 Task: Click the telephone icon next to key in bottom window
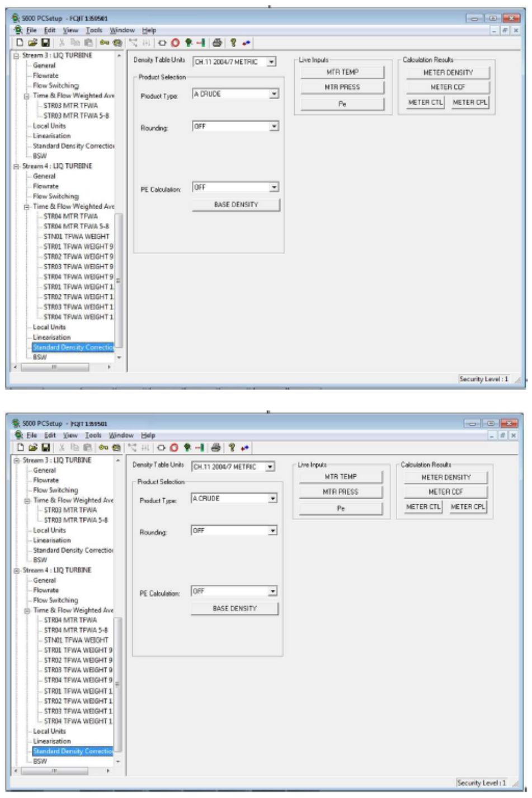point(116,447)
